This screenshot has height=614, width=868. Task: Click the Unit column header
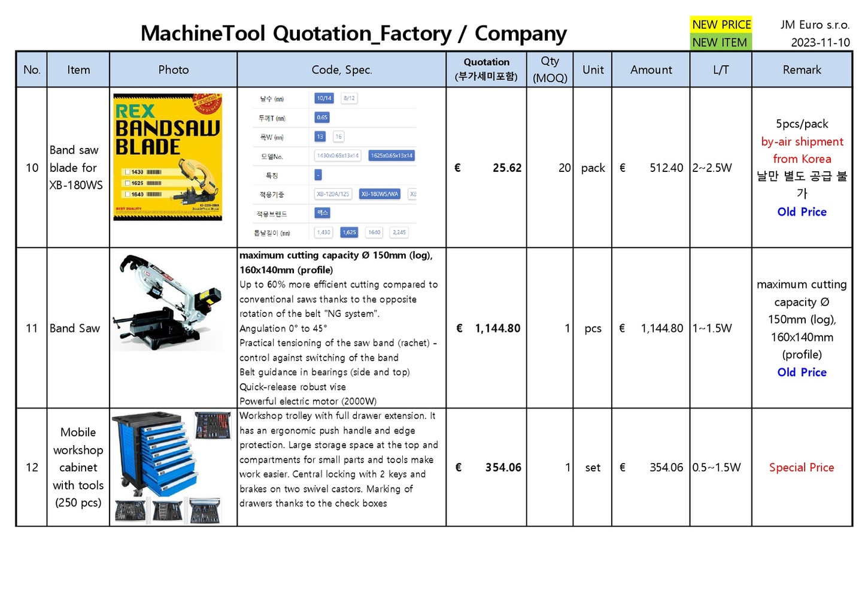tap(593, 69)
